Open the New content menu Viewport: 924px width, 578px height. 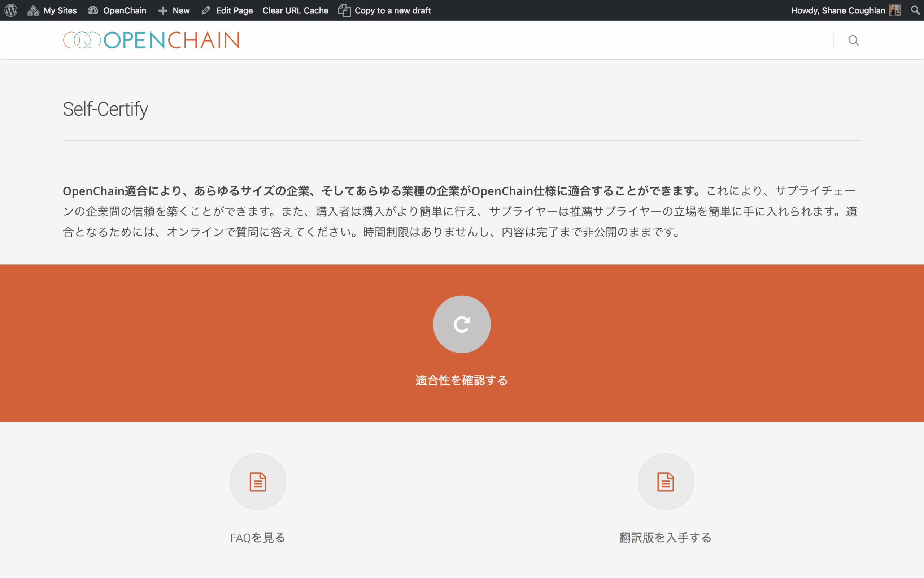pyautogui.click(x=174, y=10)
